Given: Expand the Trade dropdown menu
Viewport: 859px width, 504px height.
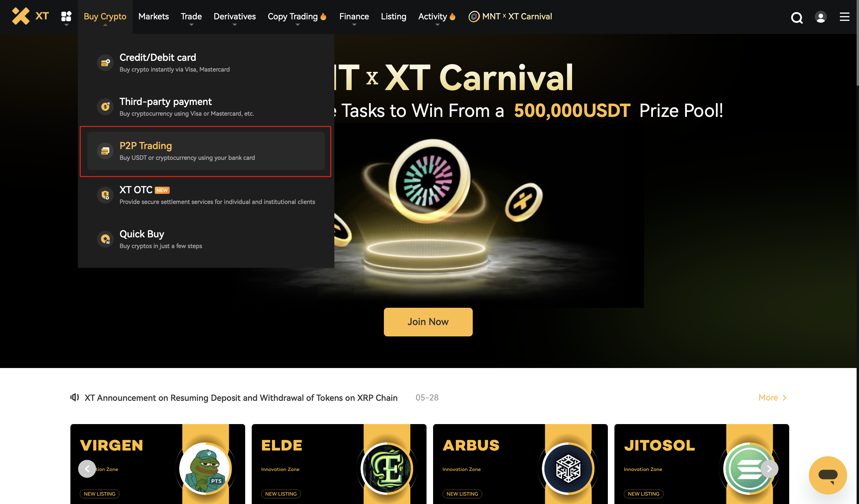Looking at the screenshot, I should (x=191, y=17).
